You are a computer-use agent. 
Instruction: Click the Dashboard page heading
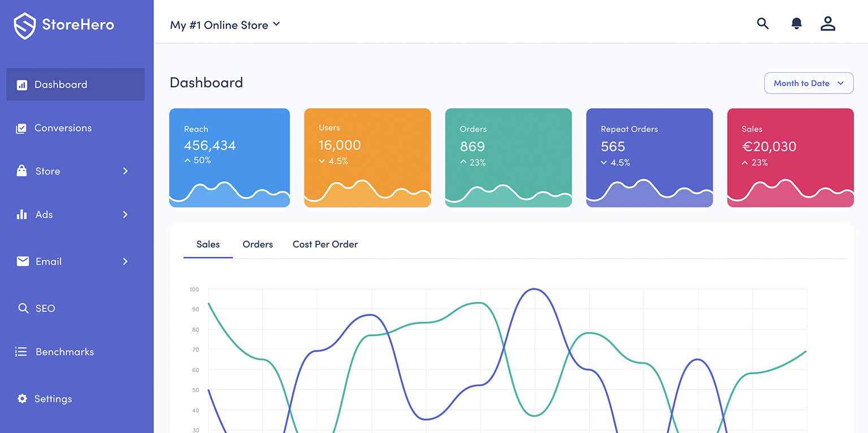coord(206,82)
